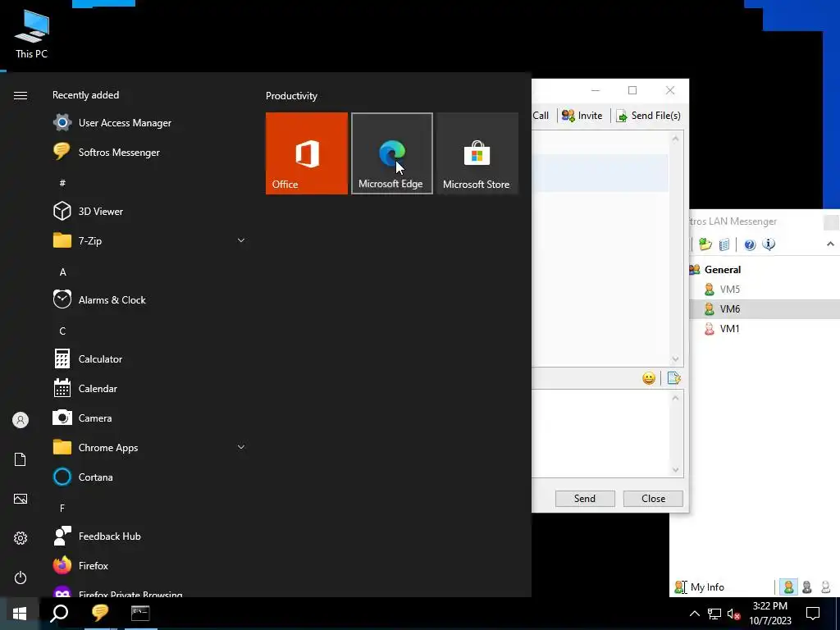Click the About info bubble icon
840x630 pixels.
tap(769, 244)
